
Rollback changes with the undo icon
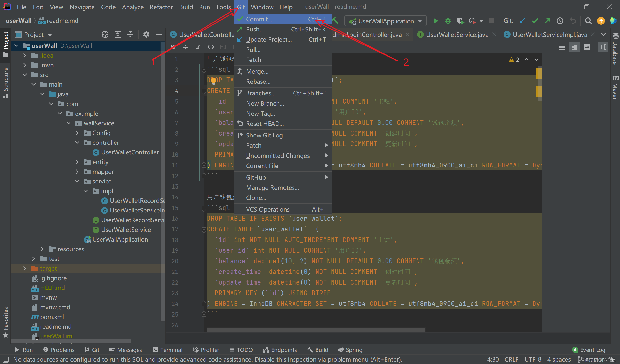tap(573, 21)
